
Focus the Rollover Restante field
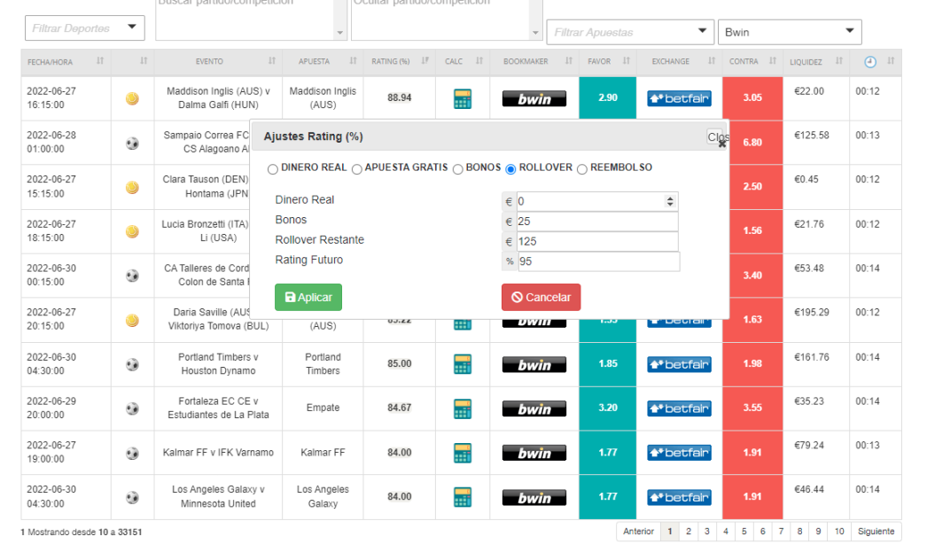(x=597, y=242)
